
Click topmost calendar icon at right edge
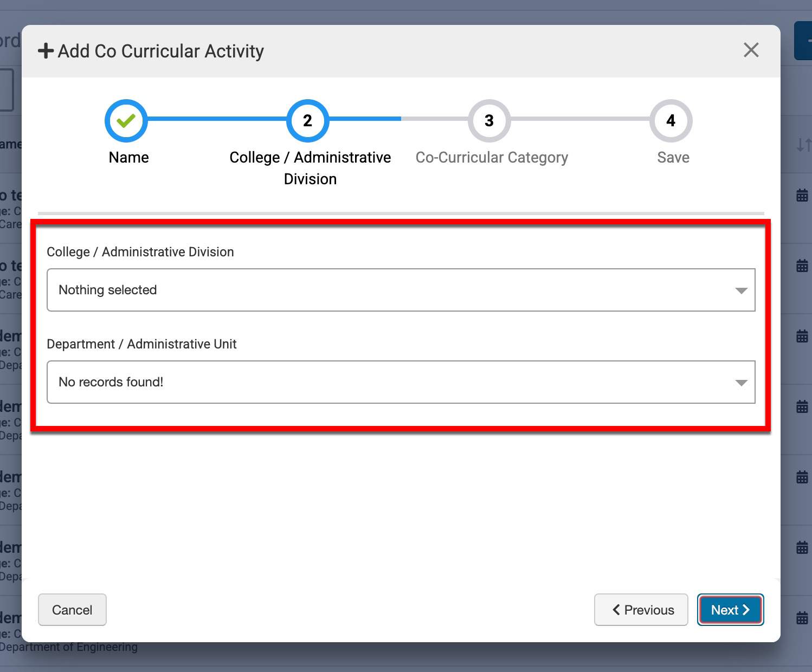(802, 195)
